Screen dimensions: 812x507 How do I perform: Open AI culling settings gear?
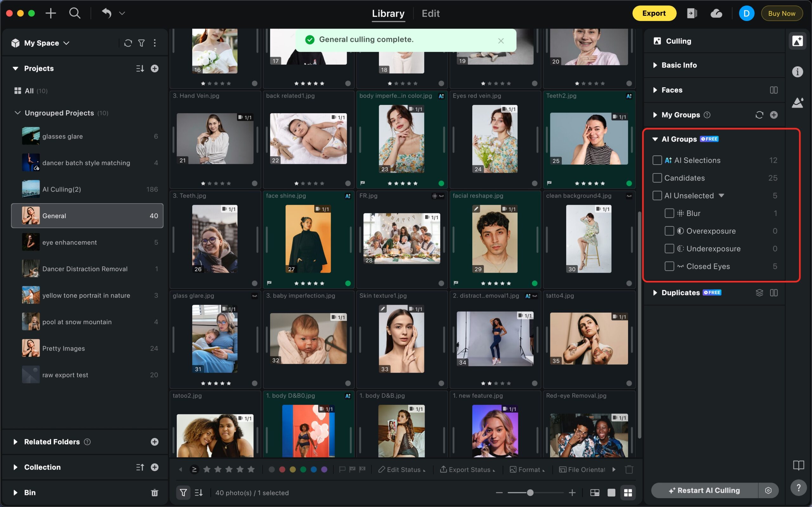(768, 491)
